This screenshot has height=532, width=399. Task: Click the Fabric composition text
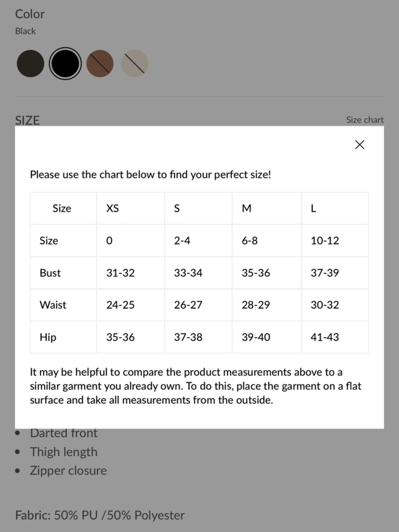pos(100,515)
